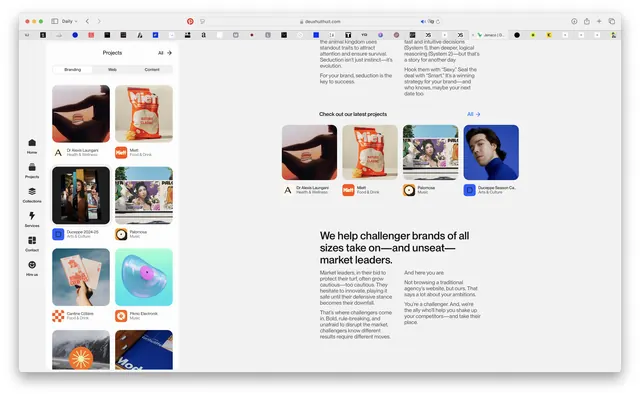Click the Share icon in Safari toolbar

pyautogui.click(x=587, y=21)
